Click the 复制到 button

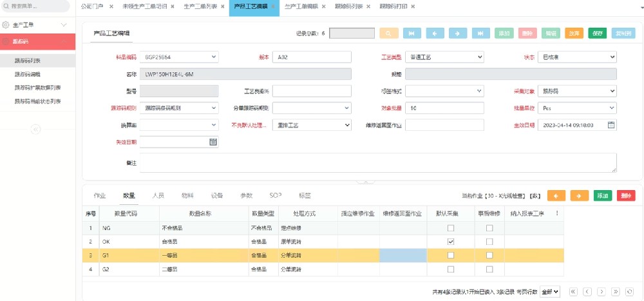(x=623, y=34)
